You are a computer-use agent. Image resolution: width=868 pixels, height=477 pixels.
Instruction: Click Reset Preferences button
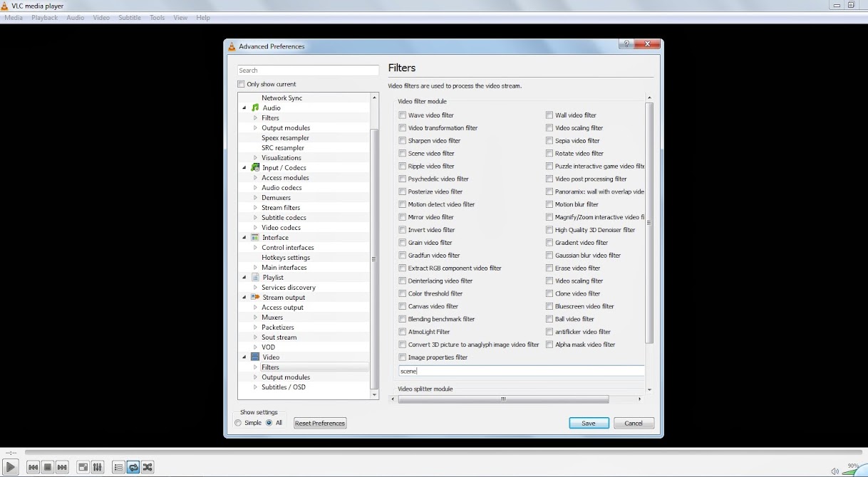(320, 423)
